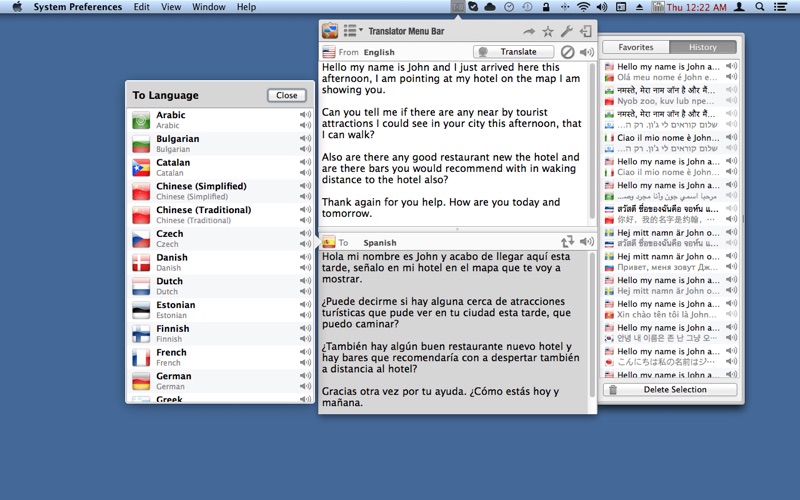The width and height of the screenshot is (800, 500).
Task: Open the Apple menu
Action: pos(17,7)
